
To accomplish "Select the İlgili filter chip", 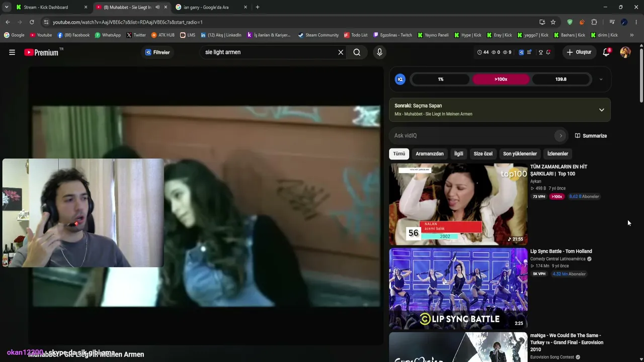I will pos(459,154).
